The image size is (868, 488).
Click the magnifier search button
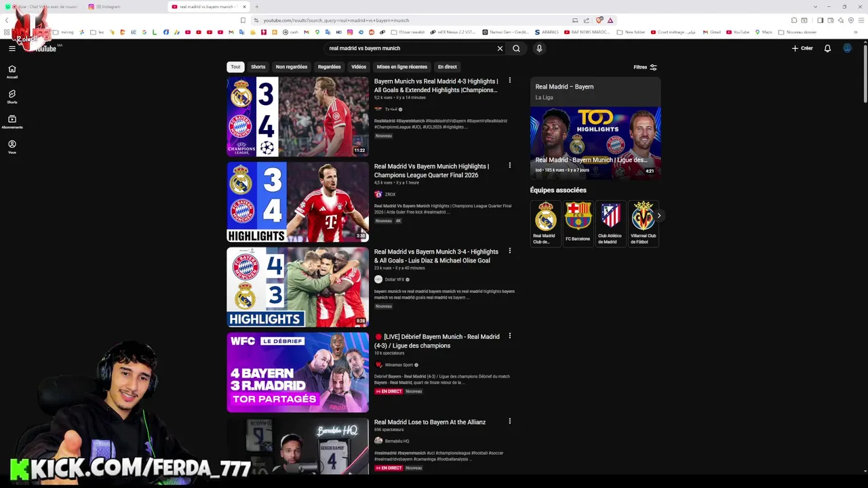click(x=516, y=48)
